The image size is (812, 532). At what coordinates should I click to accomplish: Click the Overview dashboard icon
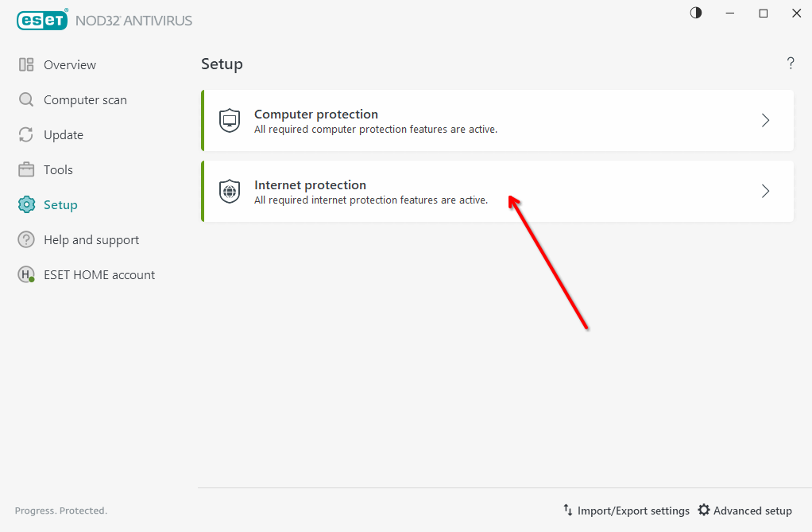[26, 65]
